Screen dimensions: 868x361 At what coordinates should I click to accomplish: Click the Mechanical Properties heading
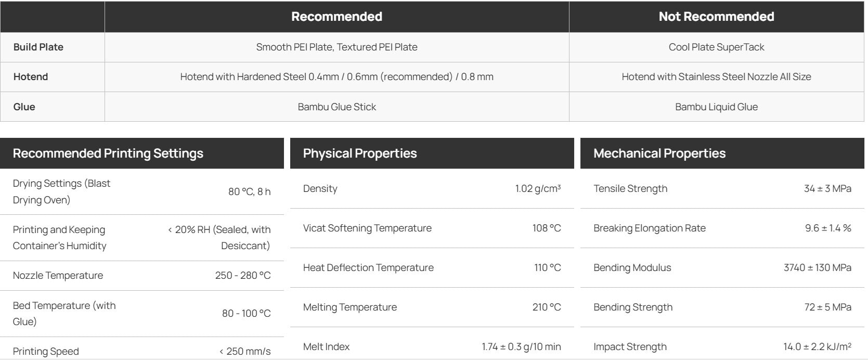[659, 153]
